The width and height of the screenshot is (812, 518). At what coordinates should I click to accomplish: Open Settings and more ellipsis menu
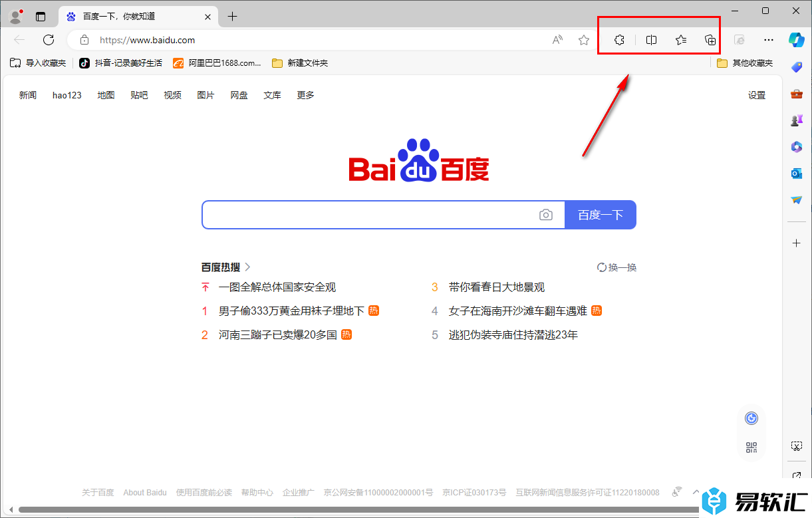(769, 40)
